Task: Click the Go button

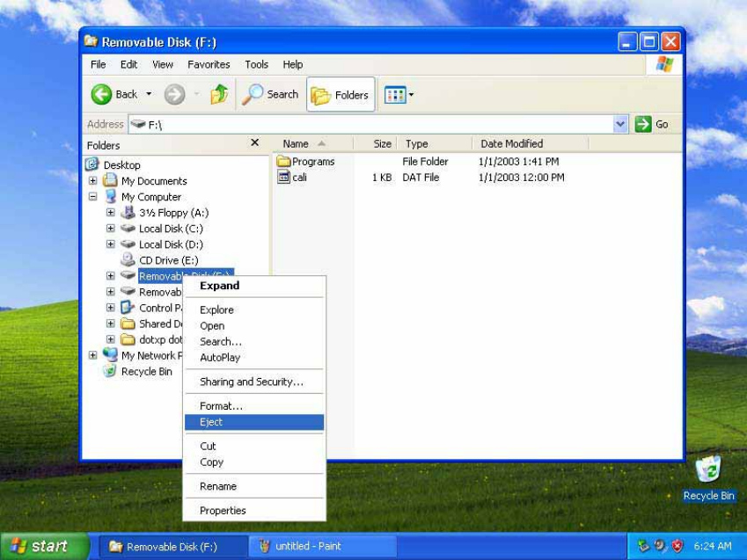Action: coord(651,124)
